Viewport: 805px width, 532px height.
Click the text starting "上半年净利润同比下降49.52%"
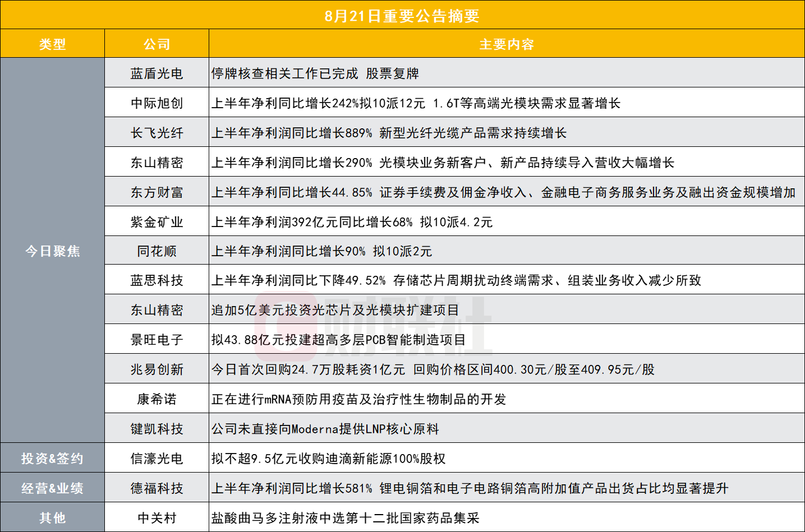pyautogui.click(x=457, y=280)
